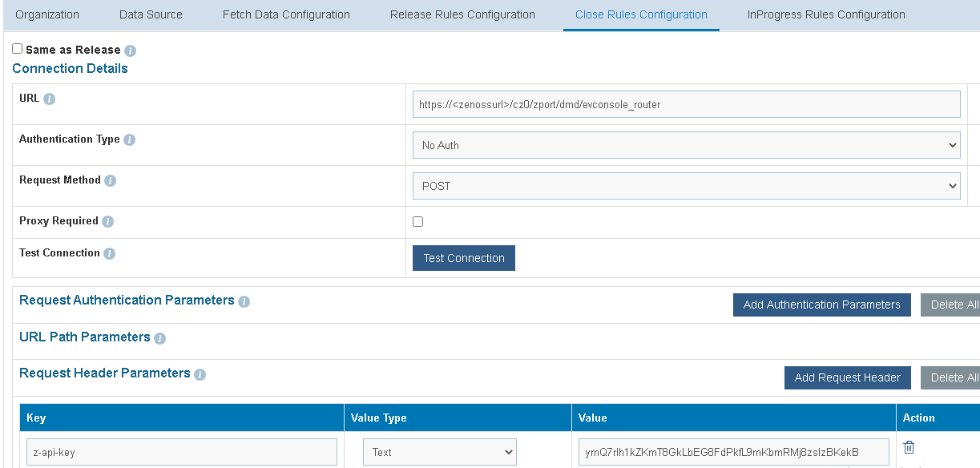Screen dimensions: 980x468
Task: Expand the Request Method POST dropdown
Action: [x=686, y=186]
